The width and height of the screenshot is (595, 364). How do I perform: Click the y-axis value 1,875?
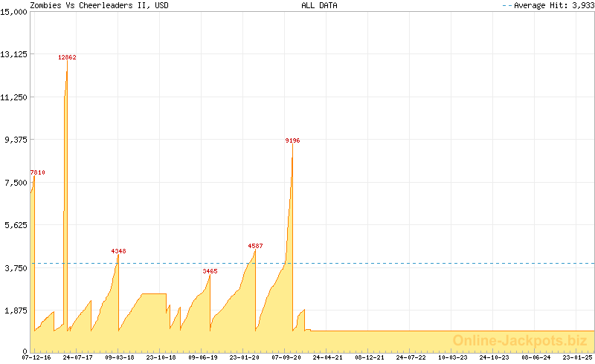tap(16, 311)
